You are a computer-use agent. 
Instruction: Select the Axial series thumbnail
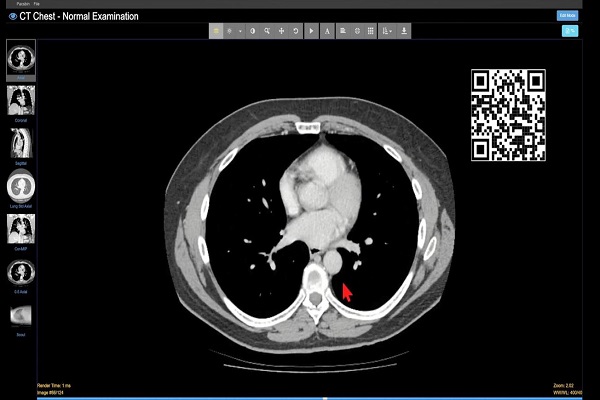tap(21, 60)
